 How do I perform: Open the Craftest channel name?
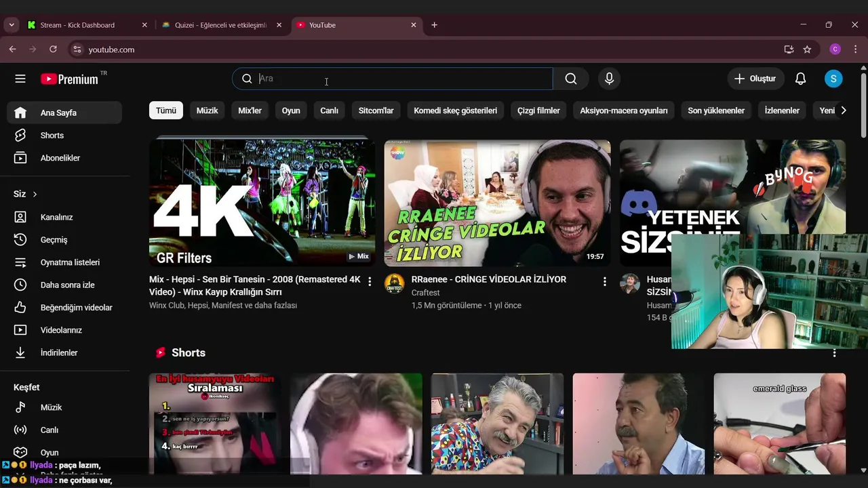pyautogui.click(x=425, y=293)
